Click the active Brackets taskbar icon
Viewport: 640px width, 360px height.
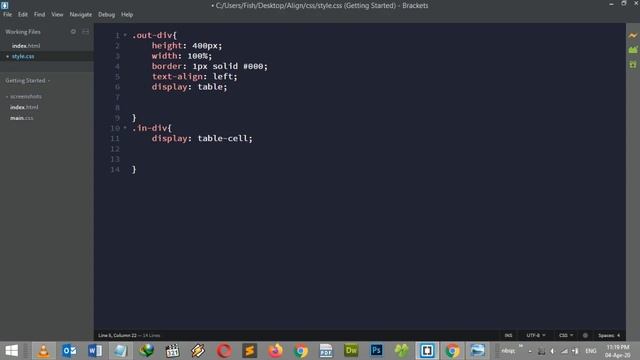click(427, 351)
